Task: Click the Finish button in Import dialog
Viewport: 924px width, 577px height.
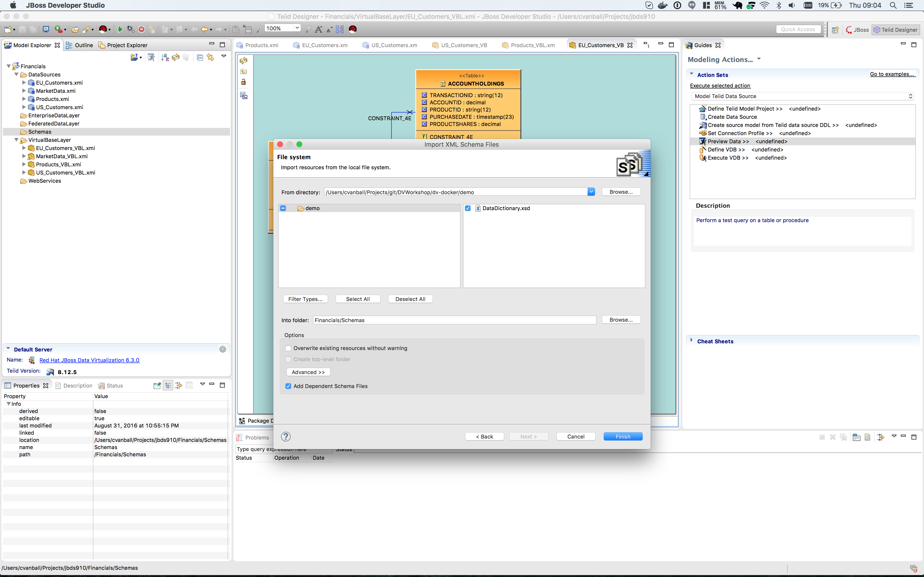Action: (x=623, y=436)
